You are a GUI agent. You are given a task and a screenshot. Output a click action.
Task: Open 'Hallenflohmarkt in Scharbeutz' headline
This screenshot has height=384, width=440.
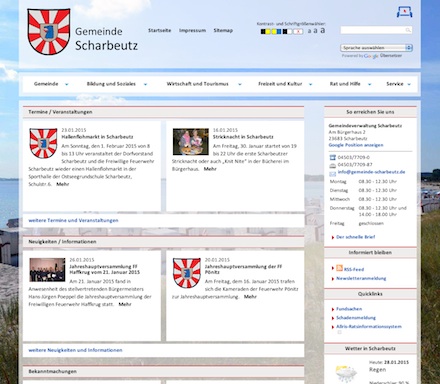(97, 137)
